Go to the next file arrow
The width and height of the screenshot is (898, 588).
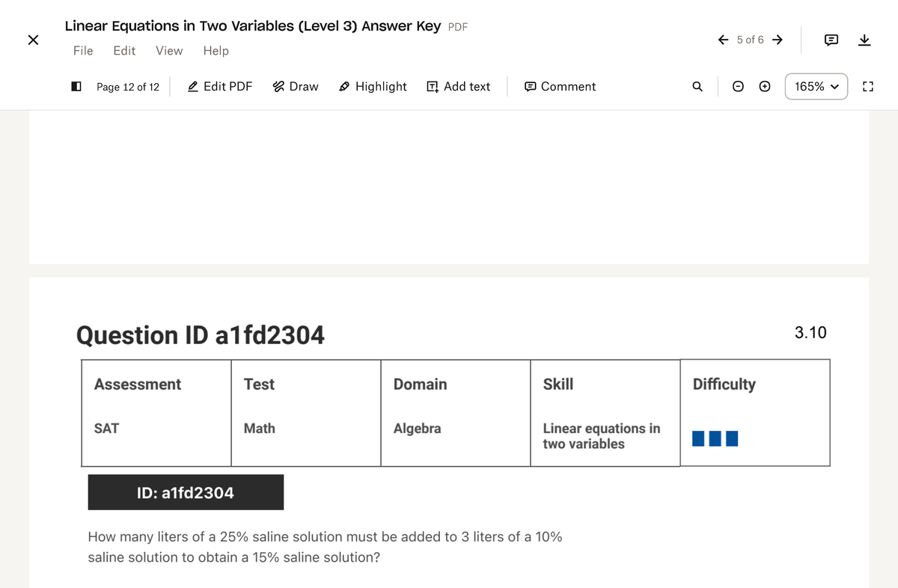[x=778, y=40]
